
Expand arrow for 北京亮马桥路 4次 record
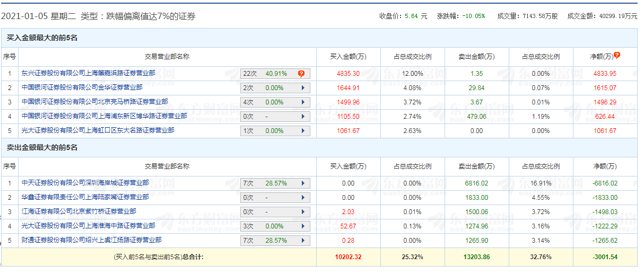pyautogui.click(x=303, y=102)
